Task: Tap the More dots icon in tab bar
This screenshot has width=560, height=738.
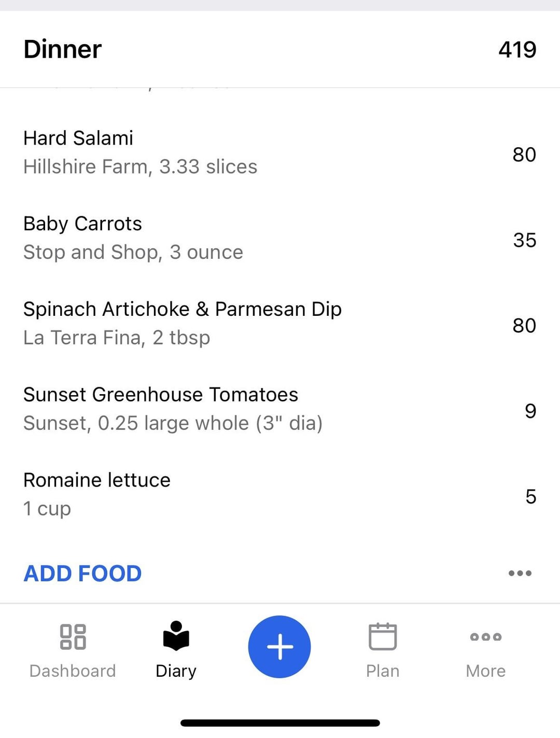Action: click(486, 637)
